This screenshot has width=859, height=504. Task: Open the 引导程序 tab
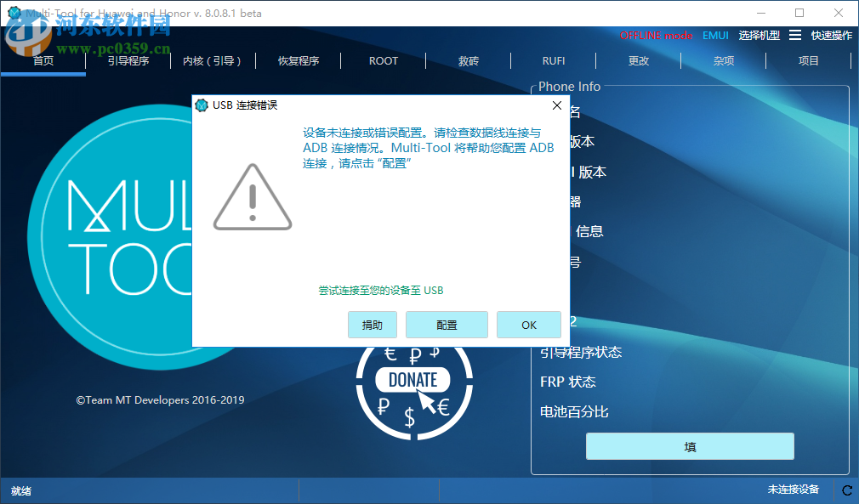click(128, 60)
